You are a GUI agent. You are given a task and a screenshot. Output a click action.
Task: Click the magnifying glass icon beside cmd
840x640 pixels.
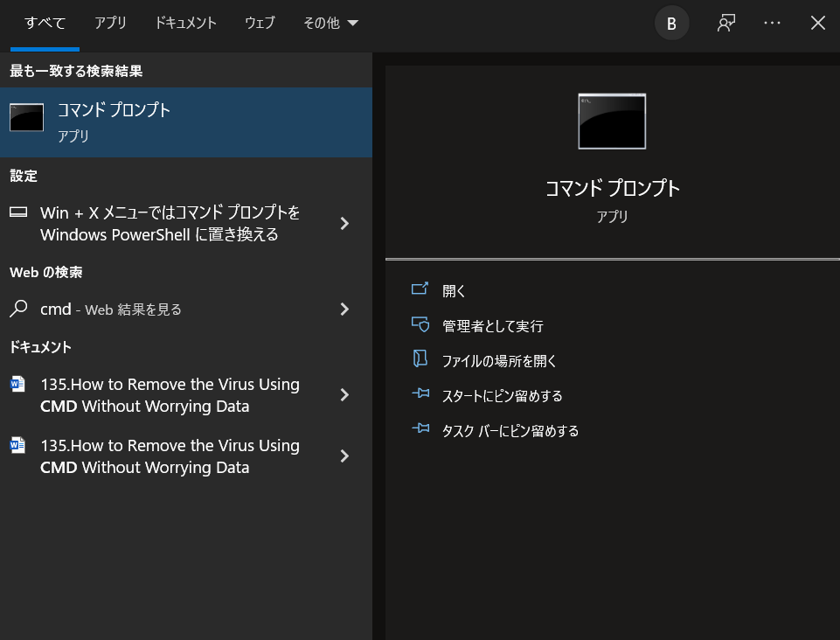[x=19, y=309]
